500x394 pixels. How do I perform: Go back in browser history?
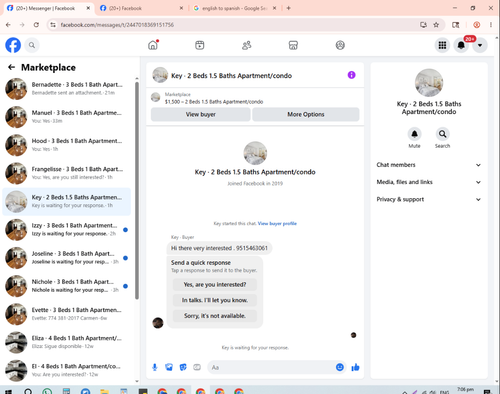pos(8,25)
